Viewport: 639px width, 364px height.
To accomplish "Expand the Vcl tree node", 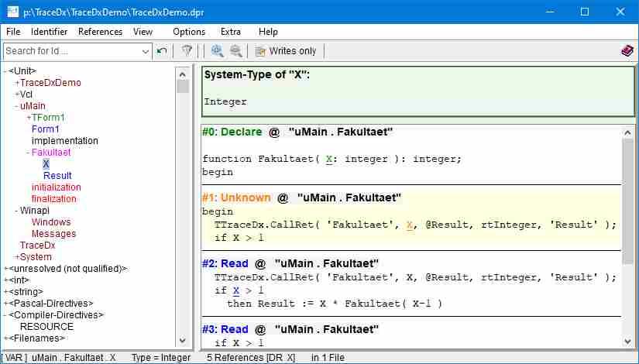I will [x=17, y=94].
